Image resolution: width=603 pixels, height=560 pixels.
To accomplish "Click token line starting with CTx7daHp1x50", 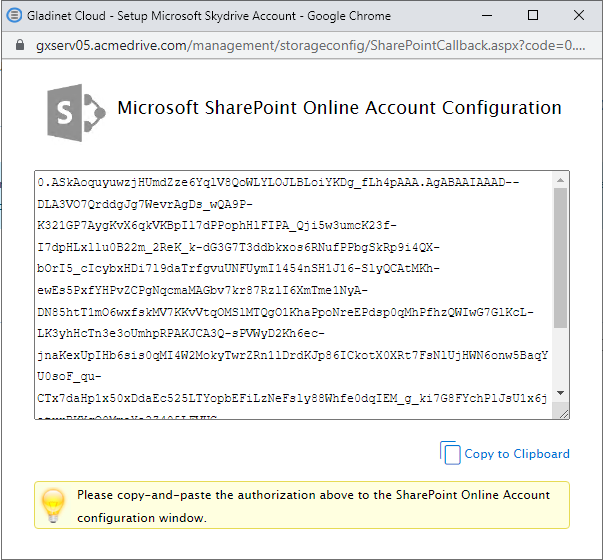I will point(292,398).
